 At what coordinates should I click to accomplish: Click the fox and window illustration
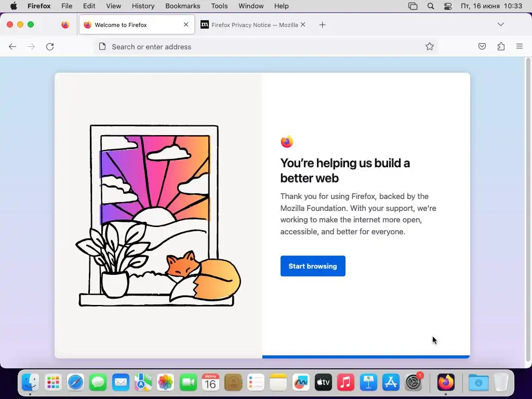[158, 216]
